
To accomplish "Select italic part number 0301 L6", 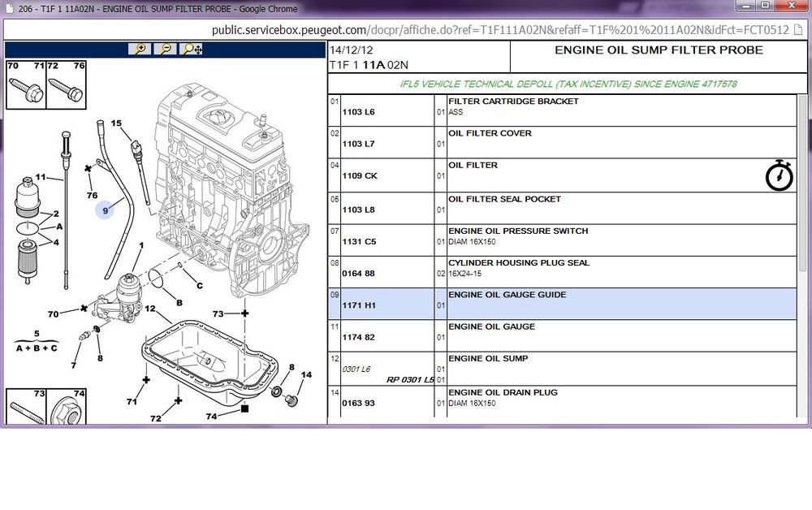I will [x=356, y=370].
